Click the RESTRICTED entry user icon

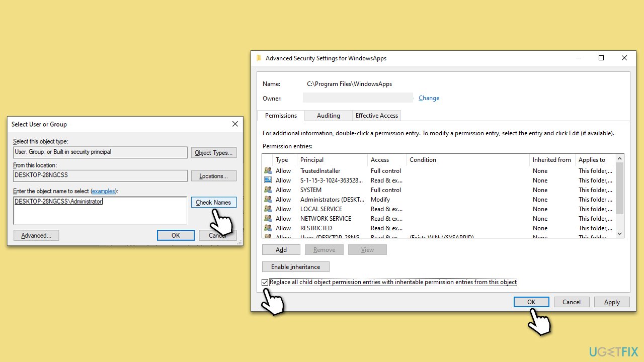pos(268,228)
